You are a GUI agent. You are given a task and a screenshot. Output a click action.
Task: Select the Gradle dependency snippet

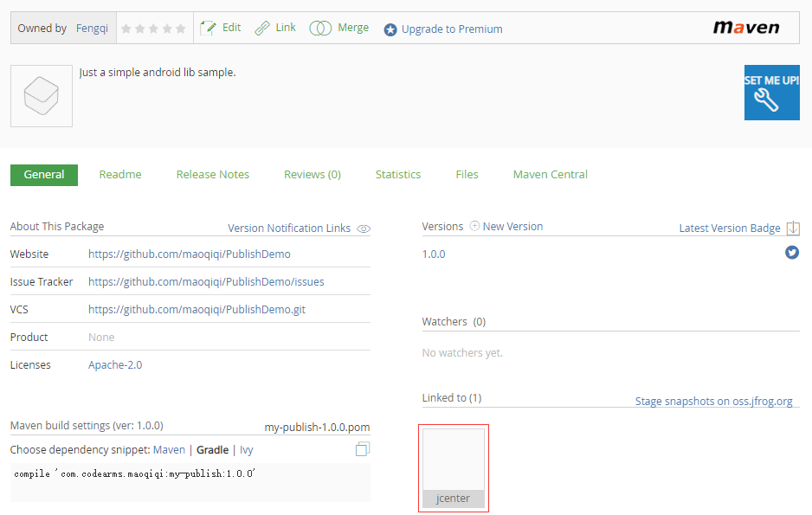tap(212, 450)
